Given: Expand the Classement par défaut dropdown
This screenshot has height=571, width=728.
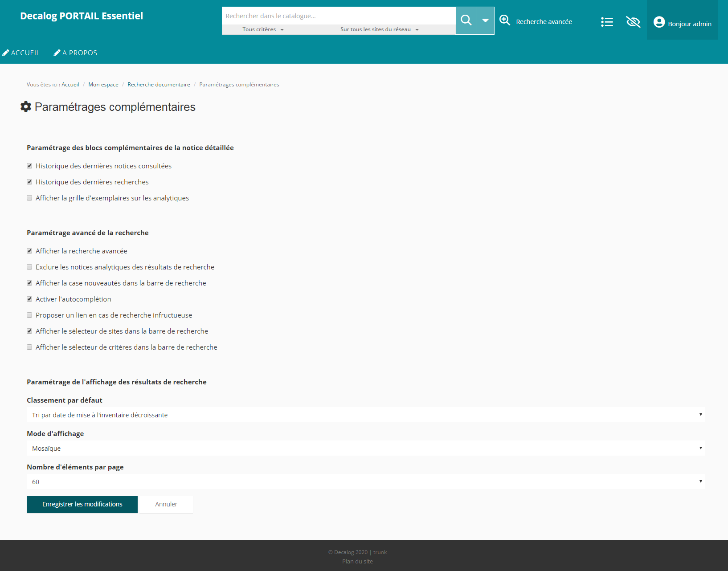Looking at the screenshot, I should click(x=365, y=415).
